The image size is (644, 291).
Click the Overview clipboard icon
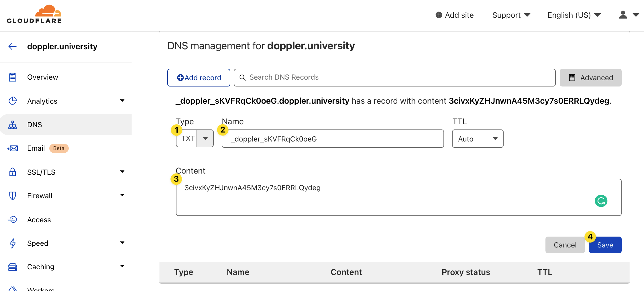(x=13, y=77)
